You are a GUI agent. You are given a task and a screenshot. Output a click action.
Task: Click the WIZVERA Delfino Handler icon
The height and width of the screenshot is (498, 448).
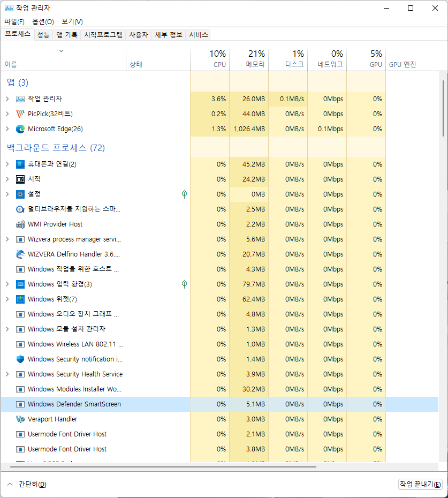[20, 254]
